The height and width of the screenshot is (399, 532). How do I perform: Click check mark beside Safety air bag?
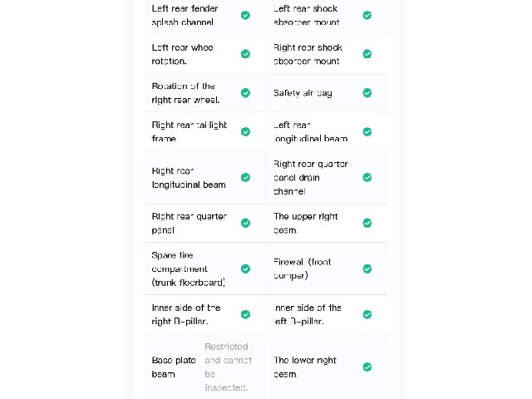click(x=367, y=92)
